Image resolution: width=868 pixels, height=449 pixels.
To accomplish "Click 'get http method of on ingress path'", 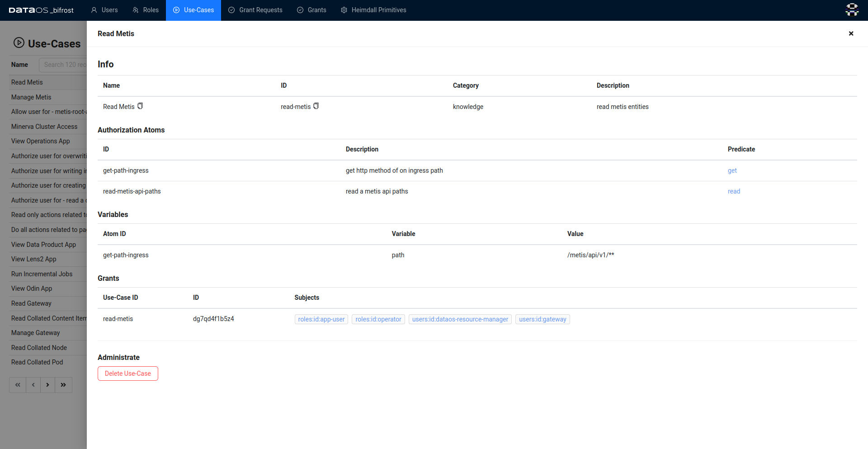I will pyautogui.click(x=394, y=170).
